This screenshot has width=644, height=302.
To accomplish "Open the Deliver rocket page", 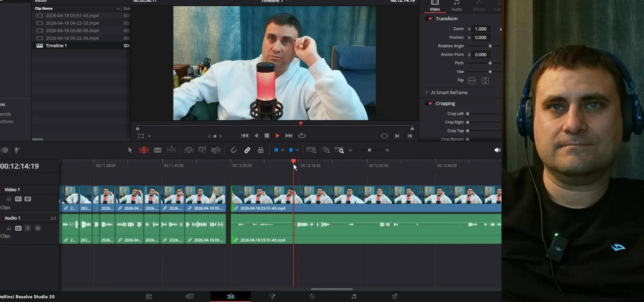I will [395, 297].
